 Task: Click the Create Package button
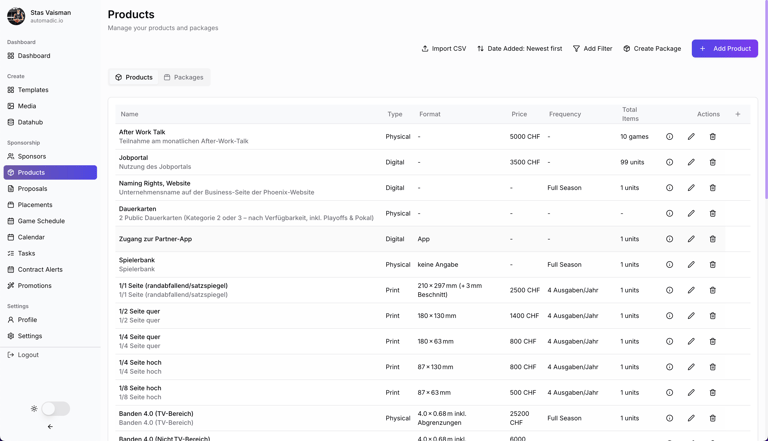(652, 49)
